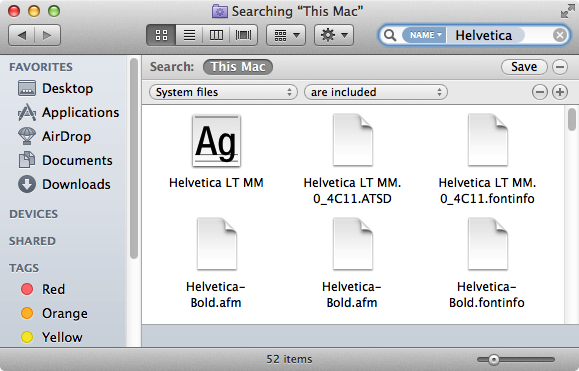This screenshot has width=579, height=371.
Task: Select the Helvetica LT MM.0_4C11.ATSD file icon
Action: coord(353,140)
